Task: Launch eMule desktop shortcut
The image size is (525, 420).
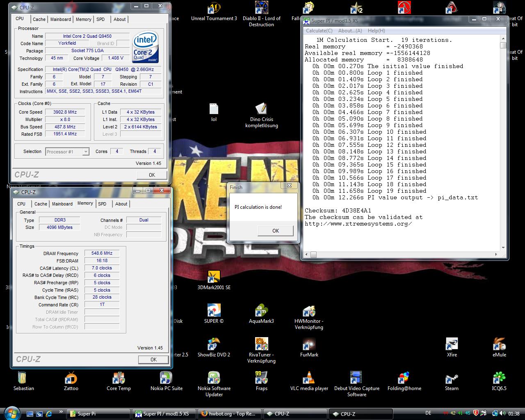Action: pos(499,347)
